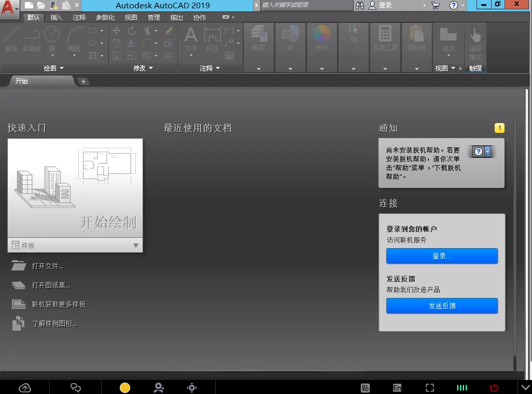Click the 开始绘制 start drawing thumbnail
This screenshot has width=532, height=394.
click(x=75, y=188)
